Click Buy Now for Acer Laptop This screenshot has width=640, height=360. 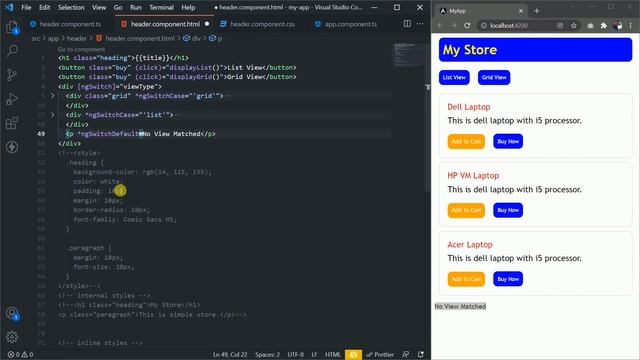[x=508, y=279]
